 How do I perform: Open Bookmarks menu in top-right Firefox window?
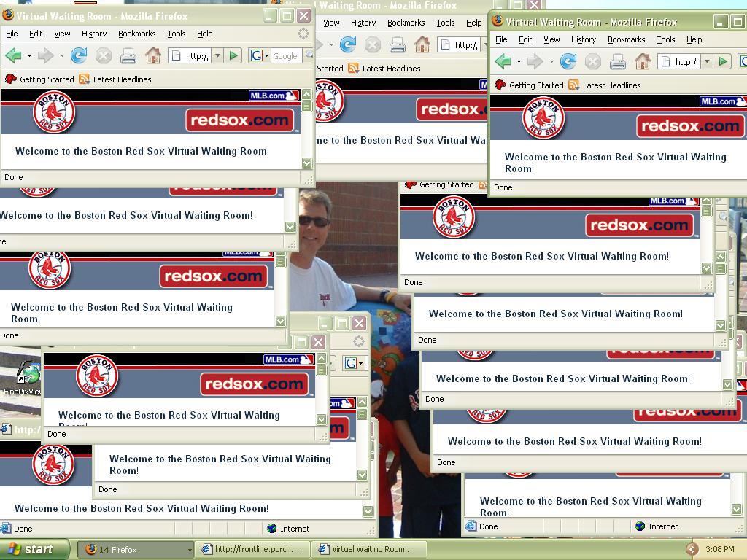click(x=627, y=39)
